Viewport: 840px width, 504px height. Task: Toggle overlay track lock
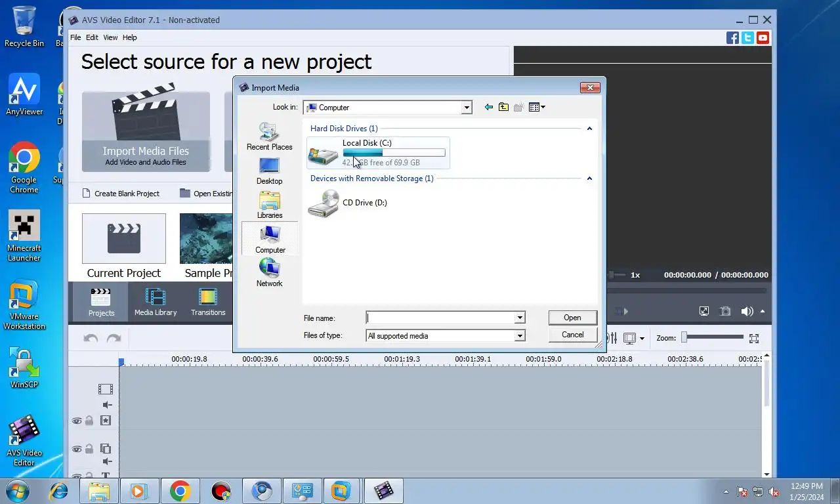pos(89,449)
